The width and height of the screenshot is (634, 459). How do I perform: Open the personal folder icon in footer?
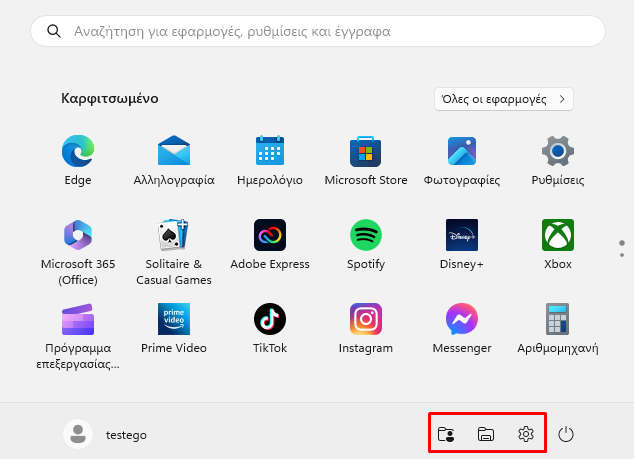(x=446, y=434)
